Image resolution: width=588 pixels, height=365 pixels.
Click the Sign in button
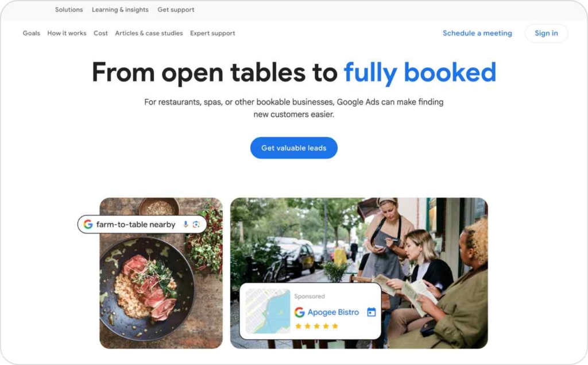tap(547, 33)
